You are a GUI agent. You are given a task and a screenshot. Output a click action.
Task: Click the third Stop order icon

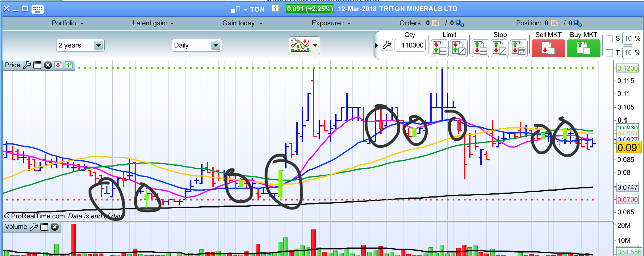pyautogui.click(x=519, y=48)
